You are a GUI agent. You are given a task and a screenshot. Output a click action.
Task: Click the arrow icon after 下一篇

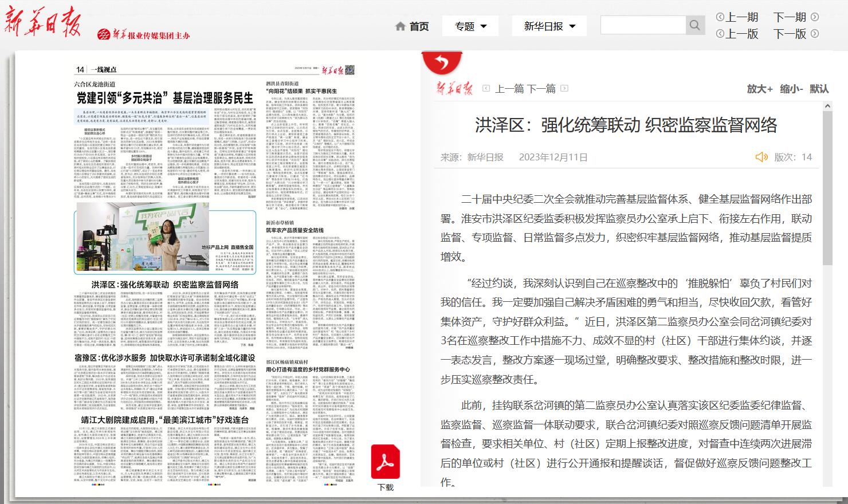click(564, 89)
